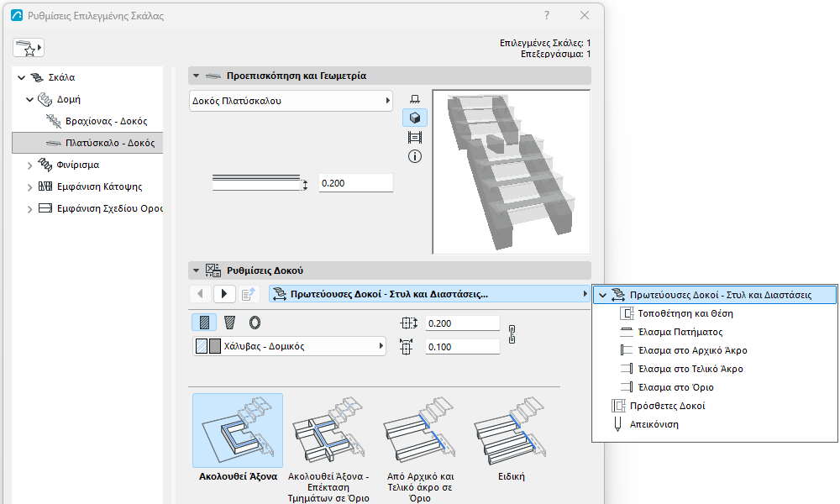
Task: Expand the Εμφάνιση Κάτοψης tree node
Action: pos(30,187)
